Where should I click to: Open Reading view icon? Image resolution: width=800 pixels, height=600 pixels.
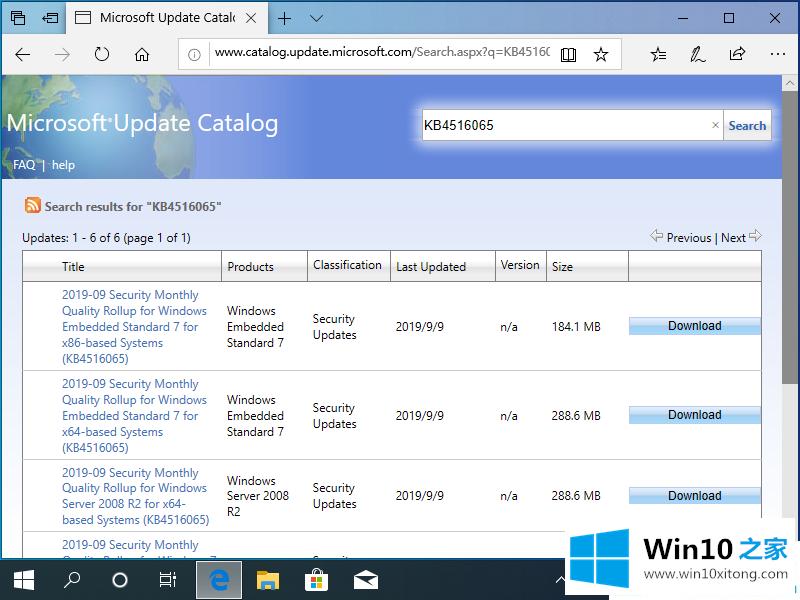568,55
